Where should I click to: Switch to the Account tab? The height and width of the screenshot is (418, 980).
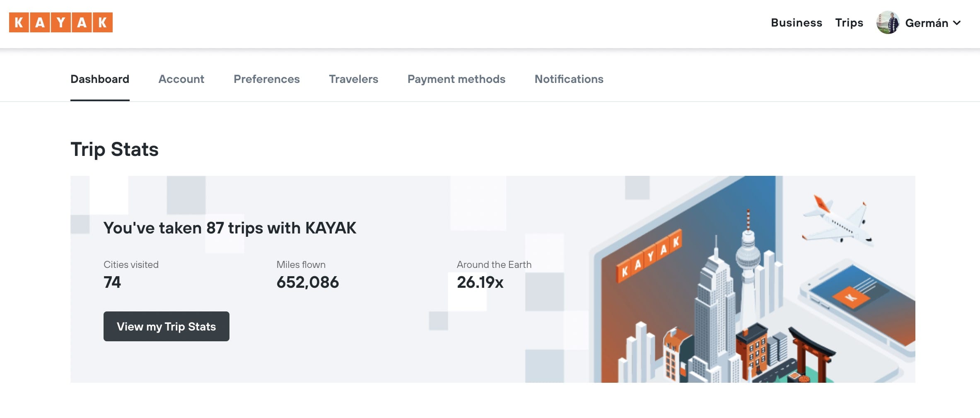tap(181, 79)
